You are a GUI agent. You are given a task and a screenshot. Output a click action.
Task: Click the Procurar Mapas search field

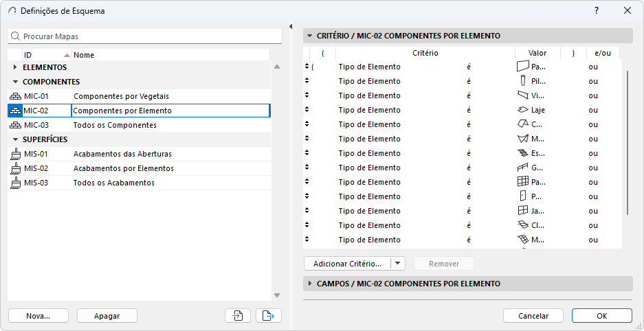tap(148, 36)
